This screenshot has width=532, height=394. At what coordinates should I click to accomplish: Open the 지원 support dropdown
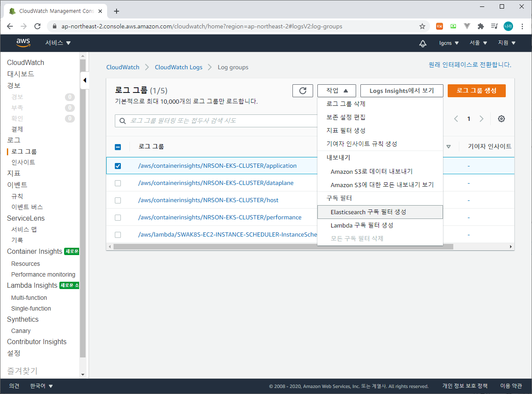(x=507, y=43)
